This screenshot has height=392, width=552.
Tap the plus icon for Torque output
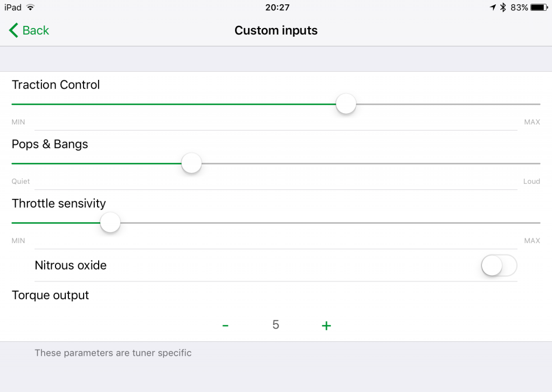(x=326, y=326)
